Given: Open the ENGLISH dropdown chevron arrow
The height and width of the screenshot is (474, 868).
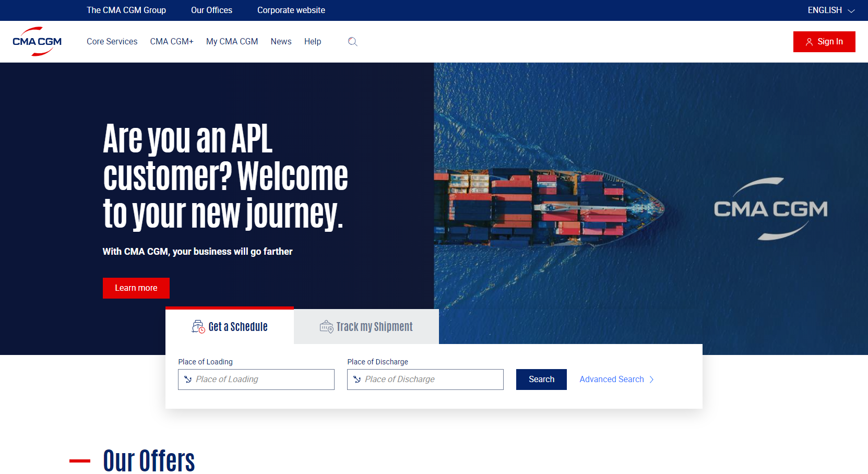Looking at the screenshot, I should [x=851, y=10].
